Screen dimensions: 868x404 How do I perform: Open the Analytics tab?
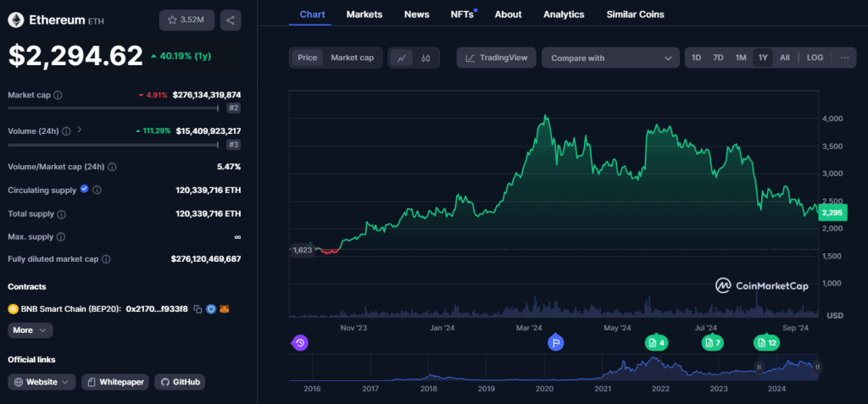click(x=564, y=14)
